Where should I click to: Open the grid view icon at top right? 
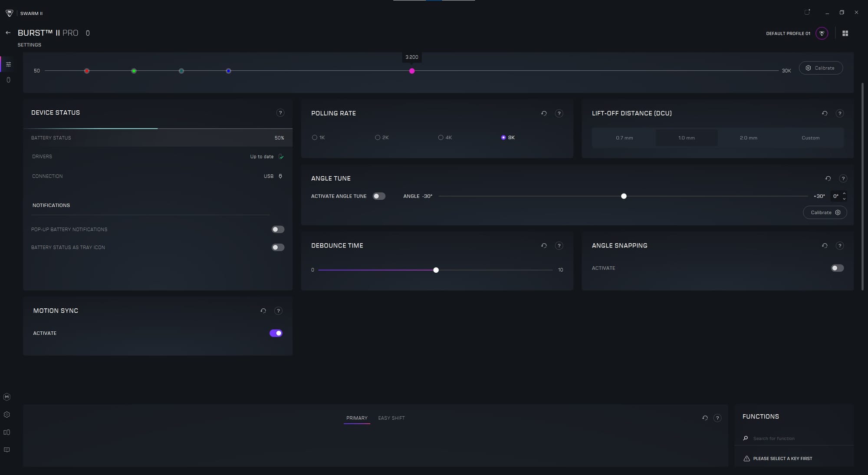point(845,33)
